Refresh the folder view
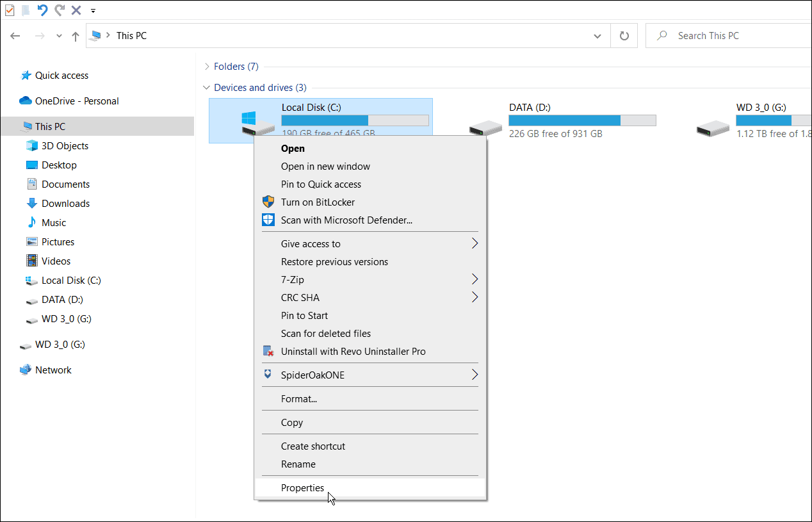This screenshot has width=812, height=522. [624, 35]
